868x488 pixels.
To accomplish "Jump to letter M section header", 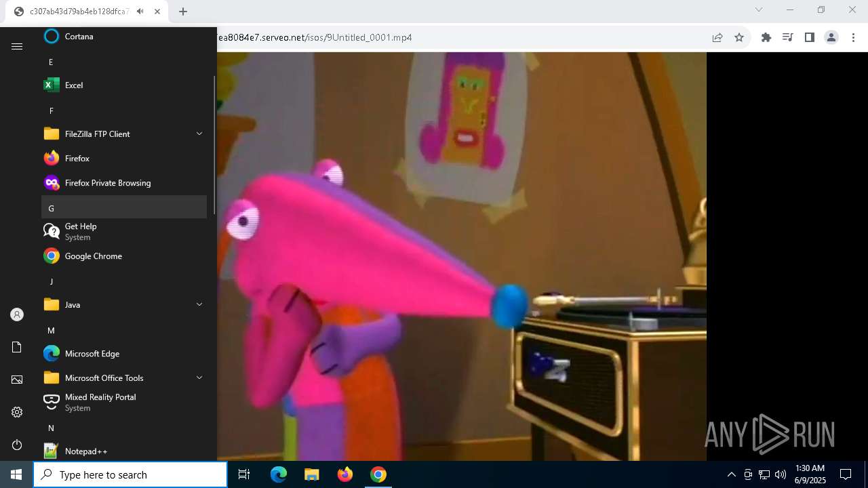I will [x=124, y=330].
